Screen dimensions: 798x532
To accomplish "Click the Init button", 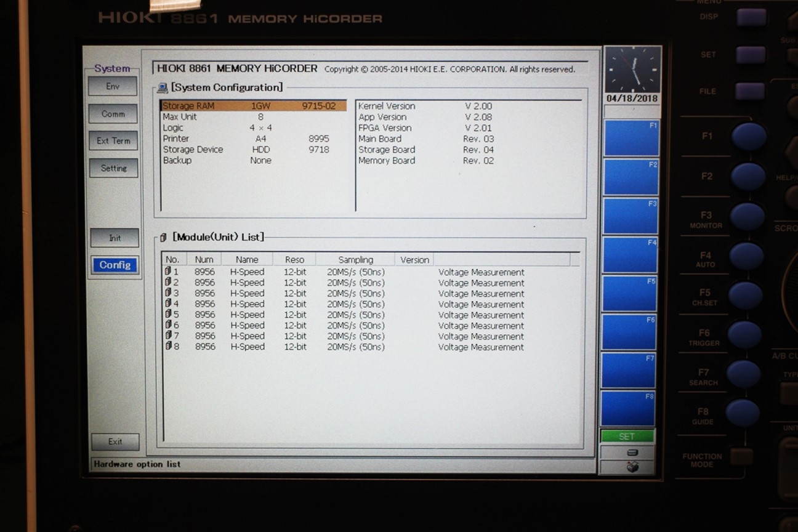I will click(115, 238).
